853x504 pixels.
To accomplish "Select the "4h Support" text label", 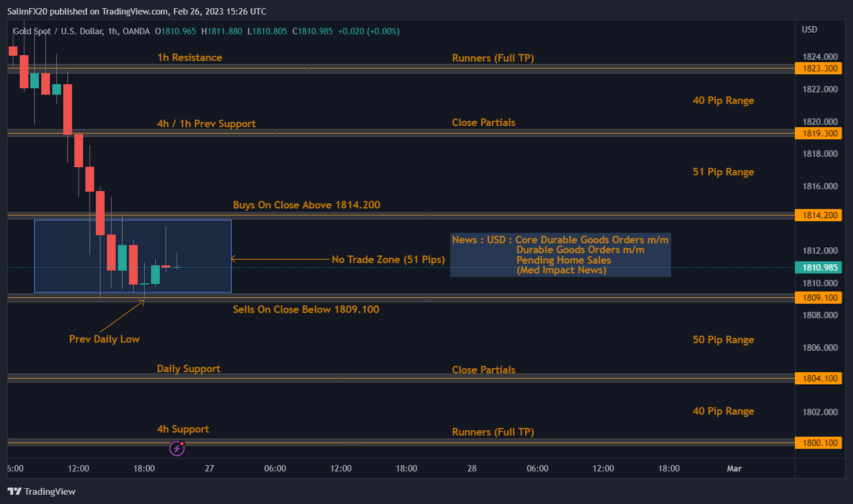I will coord(182,429).
